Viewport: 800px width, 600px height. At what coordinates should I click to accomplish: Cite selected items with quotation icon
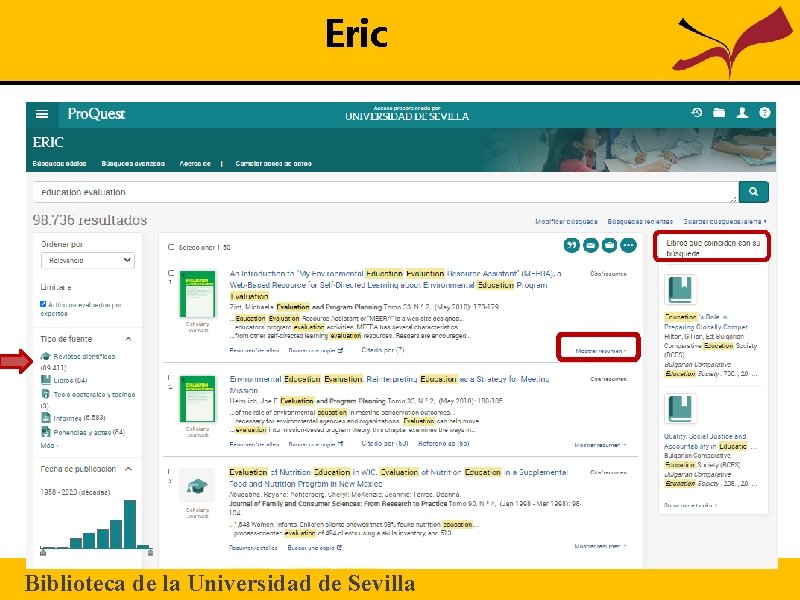[x=571, y=245]
